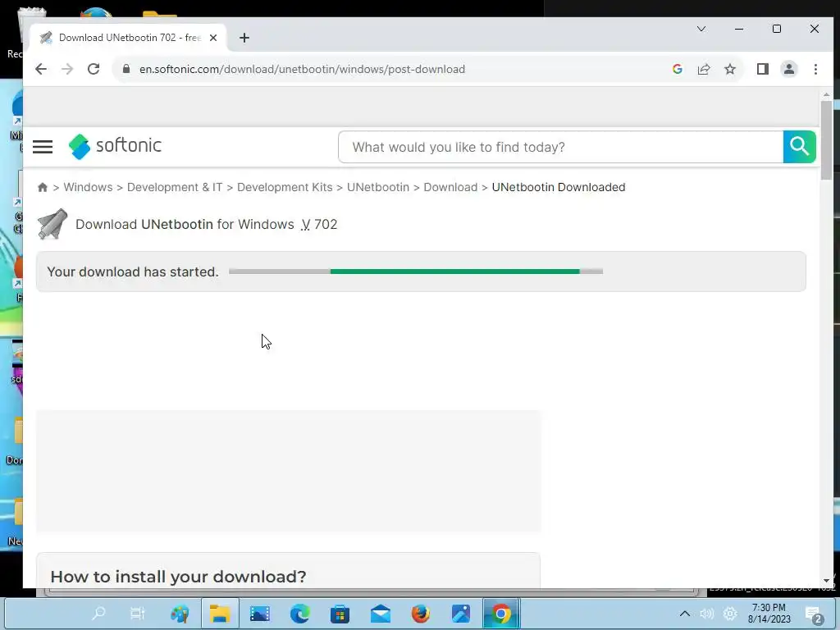Image resolution: width=840 pixels, height=630 pixels.
Task: Open the V 702 version link
Action: [319, 224]
